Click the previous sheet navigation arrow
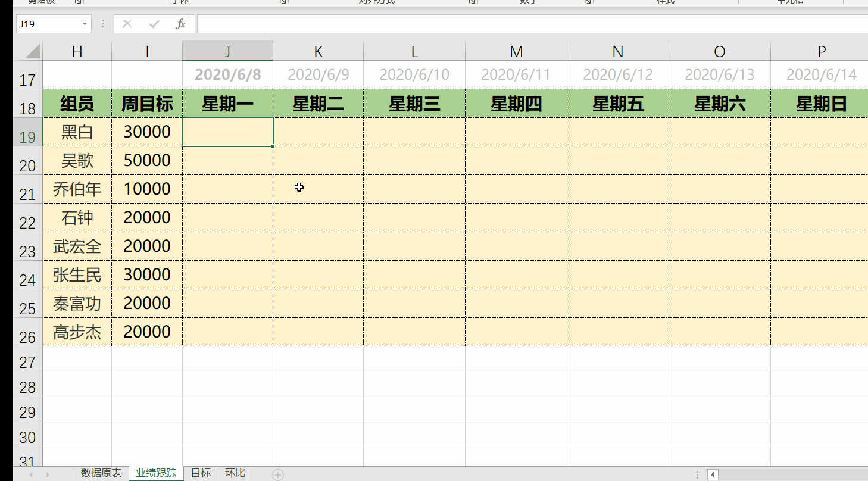 [31, 474]
